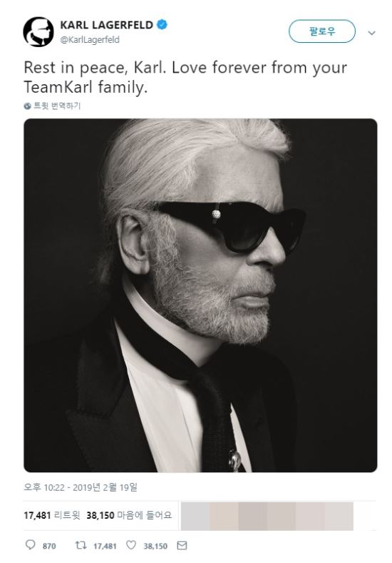Send via the envelope message icon
Image resolution: width=392 pixels, height=563 pixels.
tap(182, 545)
